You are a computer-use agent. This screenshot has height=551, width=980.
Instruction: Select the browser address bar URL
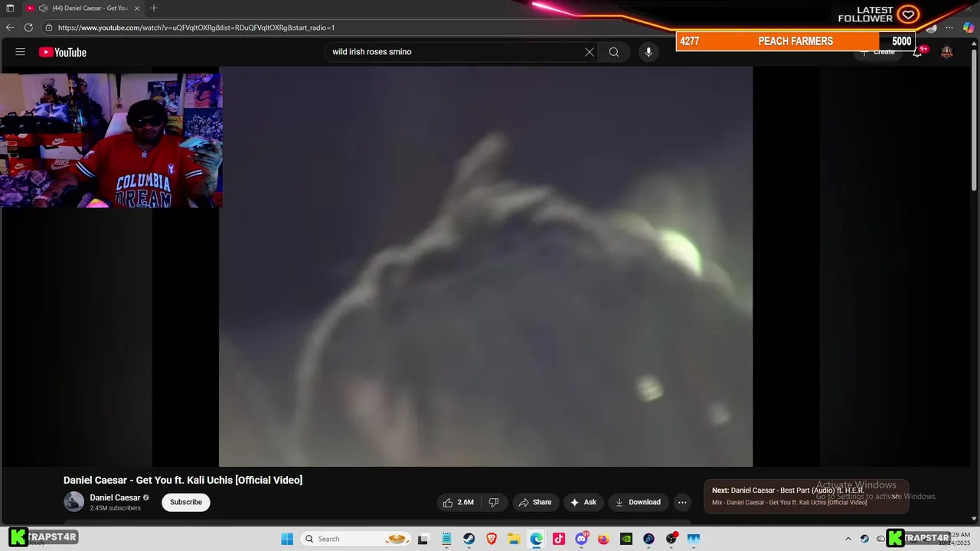click(x=196, y=28)
